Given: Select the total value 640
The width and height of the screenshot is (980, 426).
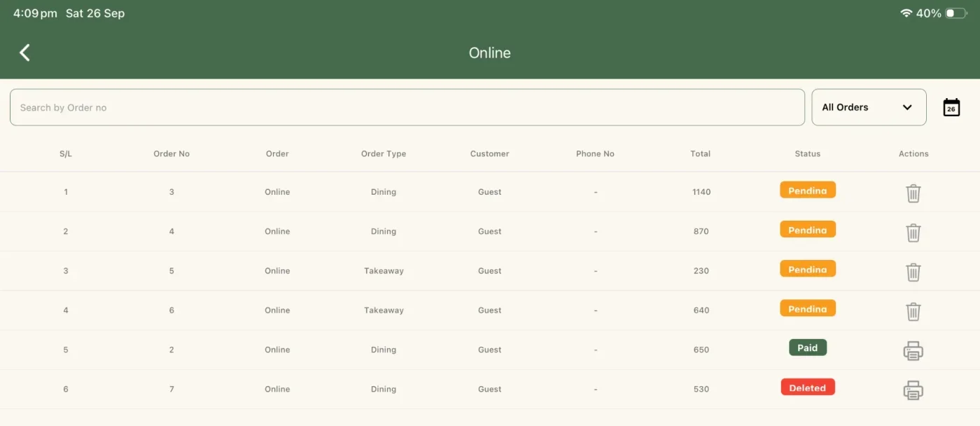Looking at the screenshot, I should pyautogui.click(x=701, y=310).
